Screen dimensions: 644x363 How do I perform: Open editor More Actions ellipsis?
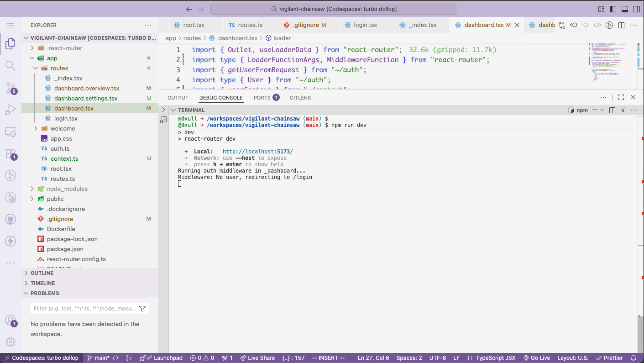[x=633, y=25]
